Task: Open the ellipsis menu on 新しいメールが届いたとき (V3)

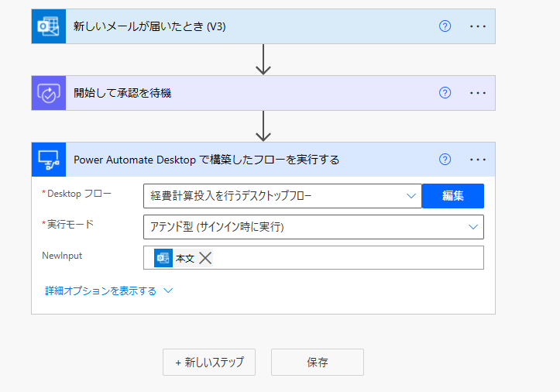Action: (x=477, y=26)
